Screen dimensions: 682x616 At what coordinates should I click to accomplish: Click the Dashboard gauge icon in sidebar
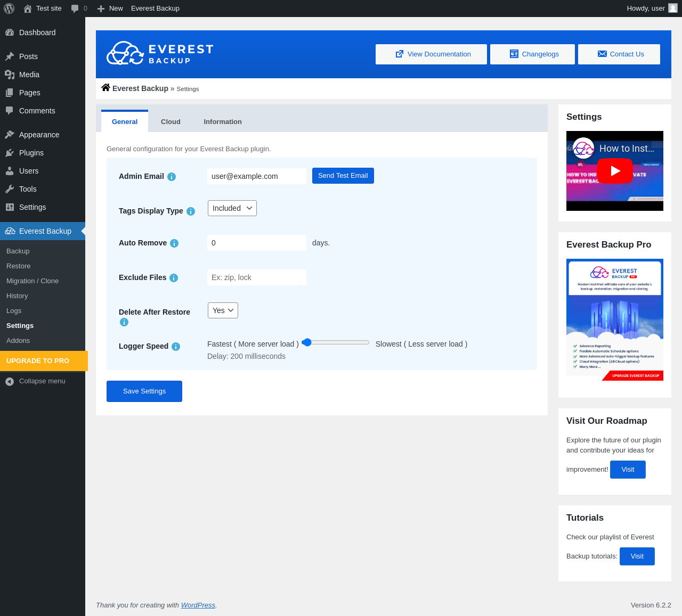coord(10,32)
